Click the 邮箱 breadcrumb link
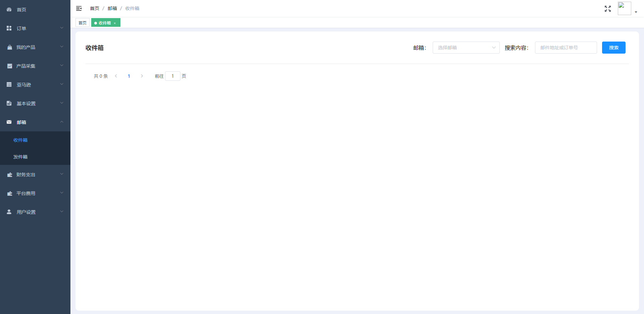Screen dimensions: 644x314 pos(112,8)
